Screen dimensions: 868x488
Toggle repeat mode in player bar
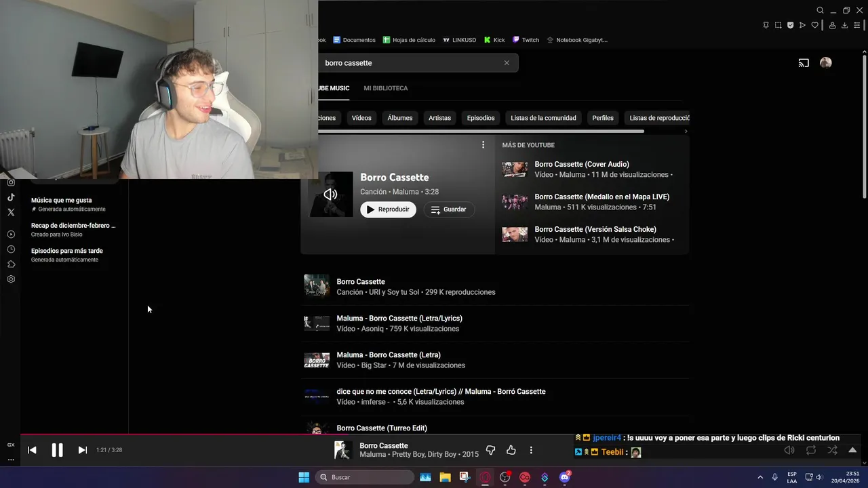click(811, 450)
